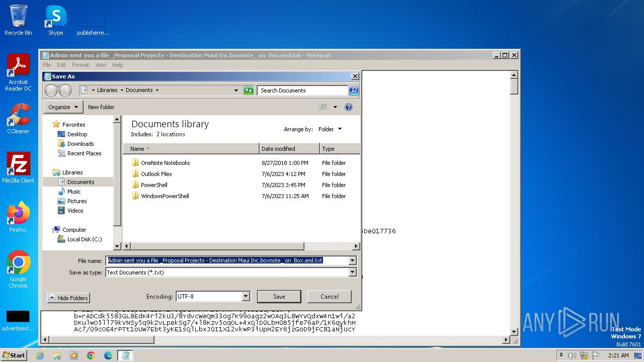Viewport: 644px width, 362px height.
Task: Sort by the Date modified column header
Action: click(289, 149)
